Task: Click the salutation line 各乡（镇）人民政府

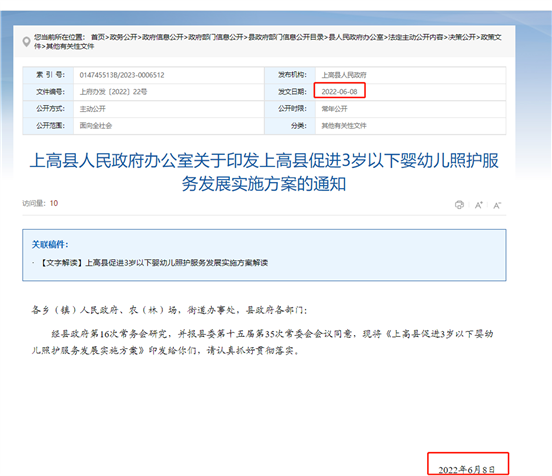Action: click(x=169, y=310)
